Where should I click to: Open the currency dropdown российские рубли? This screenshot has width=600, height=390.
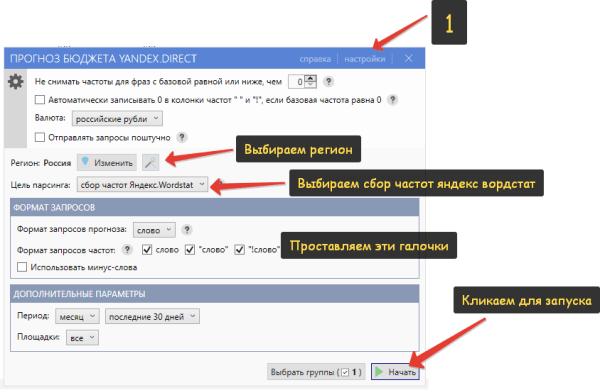click(x=117, y=119)
